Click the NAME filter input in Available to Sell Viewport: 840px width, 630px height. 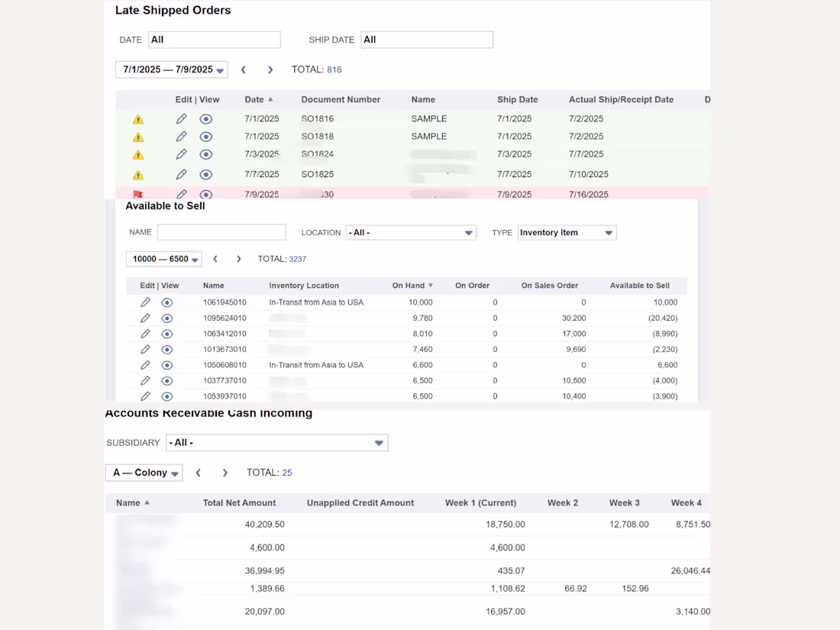221,232
